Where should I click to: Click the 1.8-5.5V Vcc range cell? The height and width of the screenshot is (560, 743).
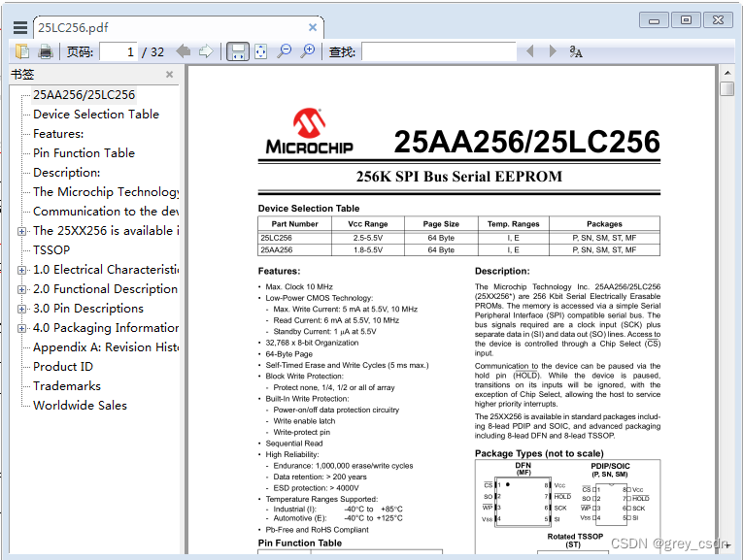tap(368, 250)
